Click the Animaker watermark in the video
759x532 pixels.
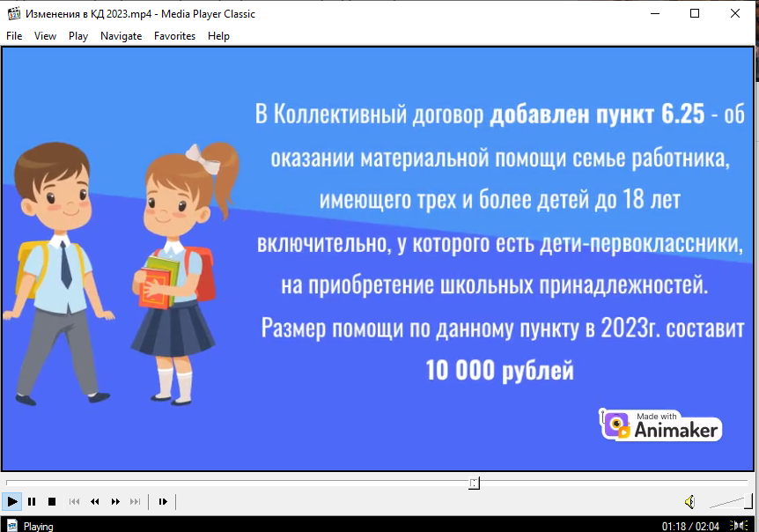pos(660,425)
